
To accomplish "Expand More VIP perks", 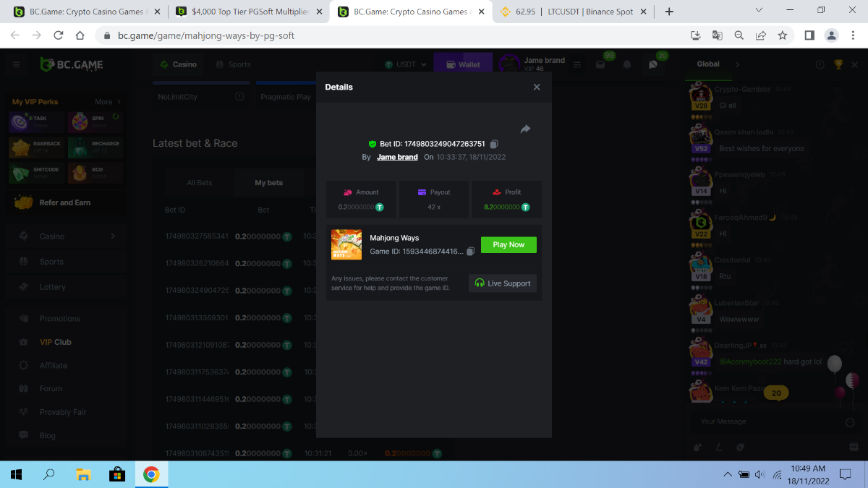I will click(x=108, y=102).
